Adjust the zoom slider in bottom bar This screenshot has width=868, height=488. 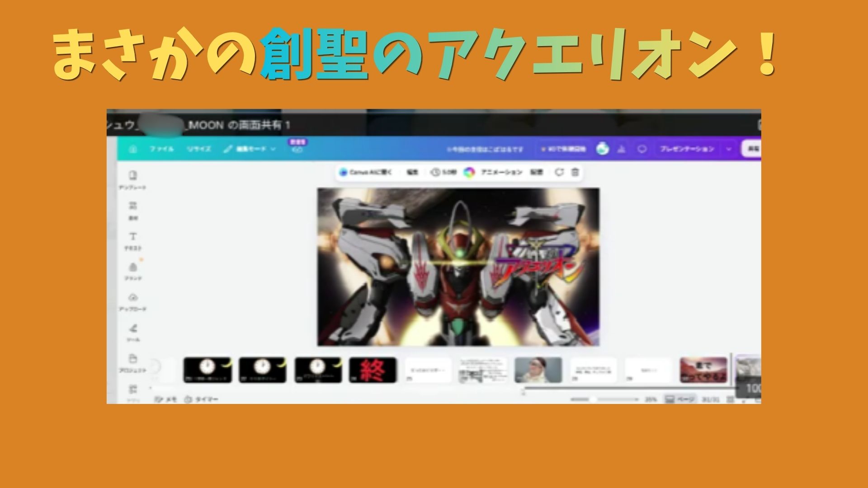tap(604, 399)
